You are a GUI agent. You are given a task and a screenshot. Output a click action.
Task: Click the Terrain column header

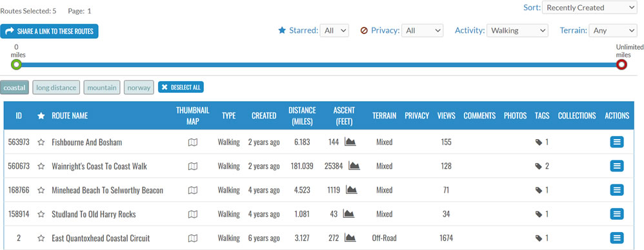coord(385,115)
